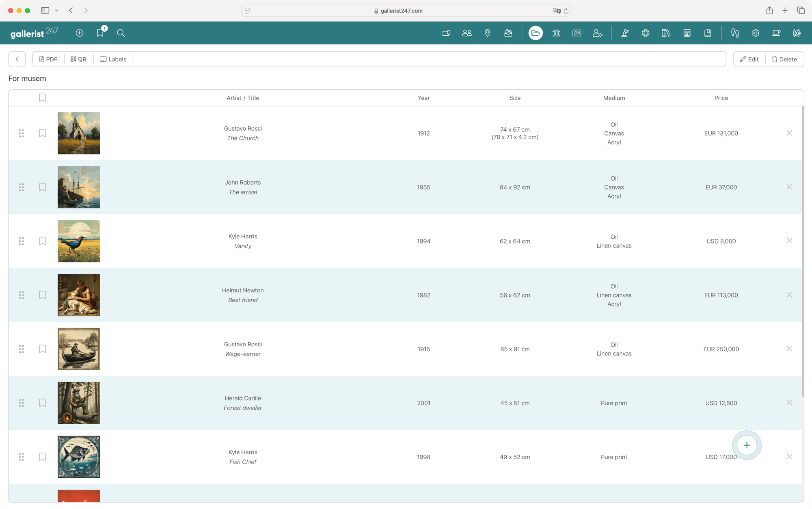
Task: Click the PDF export button
Action: pos(48,59)
